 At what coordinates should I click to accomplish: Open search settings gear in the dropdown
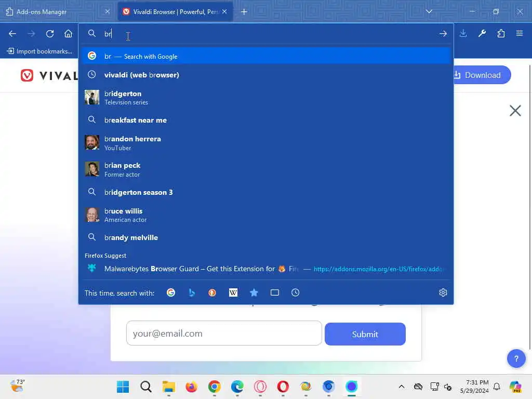(443, 292)
